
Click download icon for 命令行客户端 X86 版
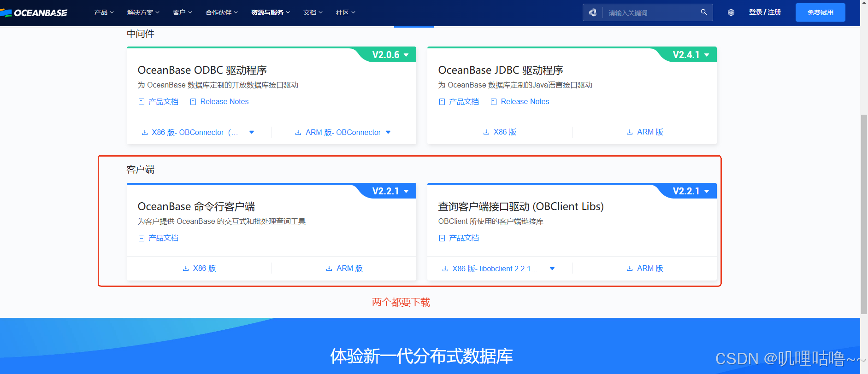click(x=186, y=269)
